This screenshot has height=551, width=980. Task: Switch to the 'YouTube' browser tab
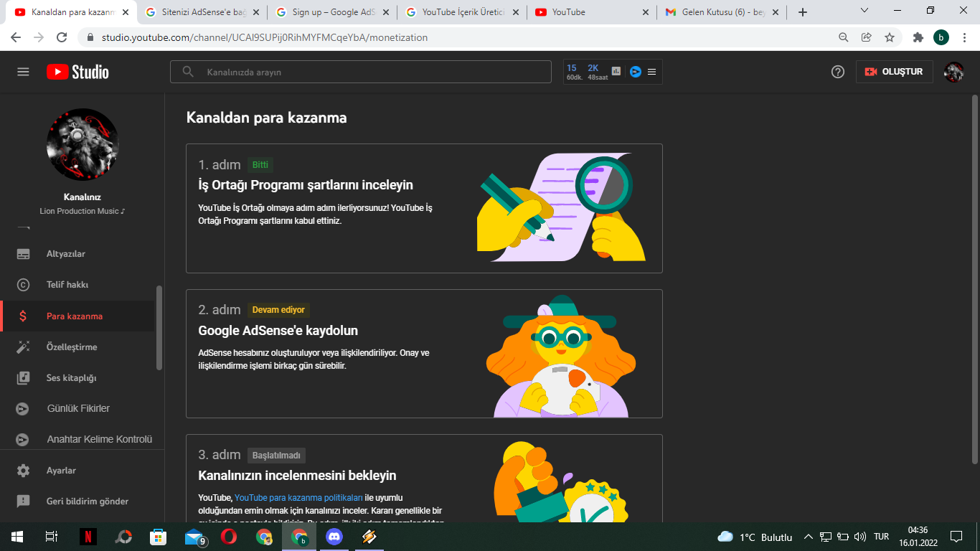pos(593,12)
